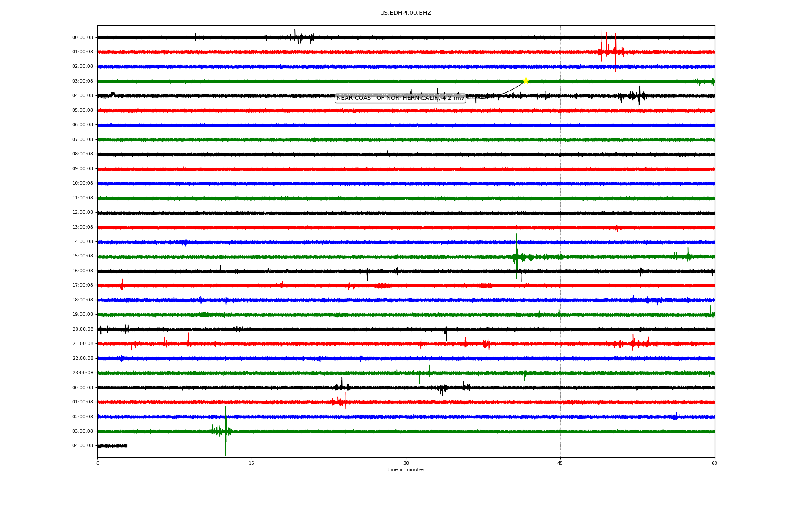This screenshot has height=508, width=812.
Task: Select the NEAR COAST OF NORTHERN CALIF. annotation box
Action: pos(400,98)
